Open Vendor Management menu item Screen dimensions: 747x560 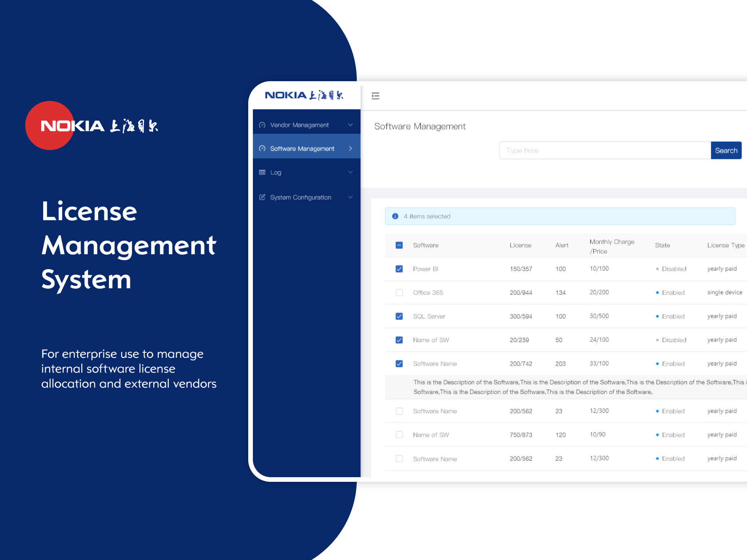click(x=307, y=125)
